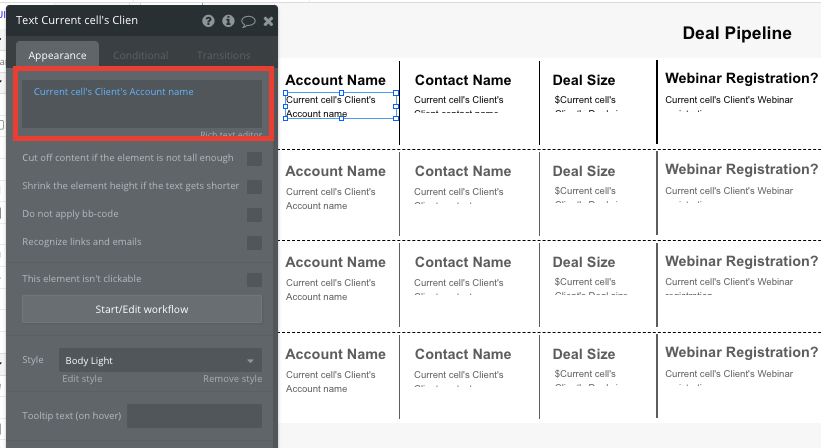Image resolution: width=821 pixels, height=448 pixels.
Task: Click the Edit style link
Action: [x=82, y=379]
